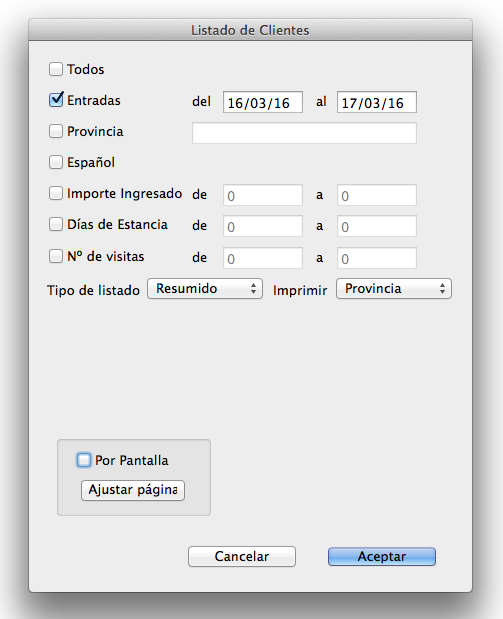
Task: Tick the Español checkbox
Action: point(56,162)
